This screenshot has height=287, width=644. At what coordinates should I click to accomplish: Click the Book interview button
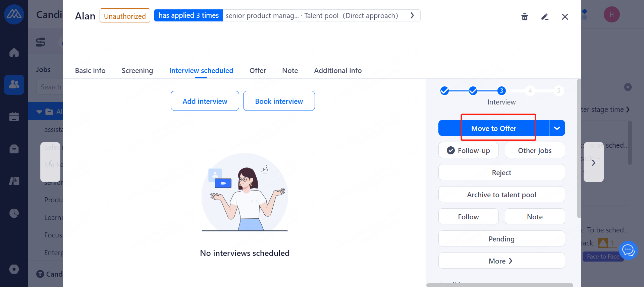pyautogui.click(x=279, y=101)
